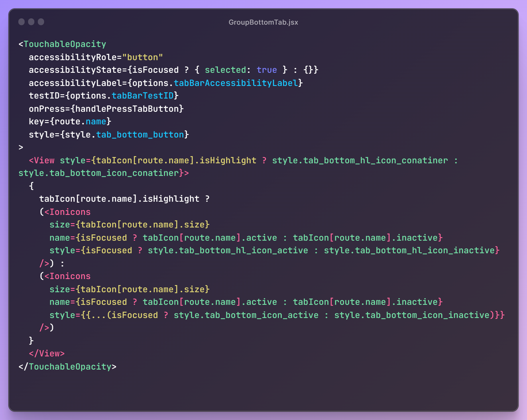Click the final /> ) line

(47, 327)
